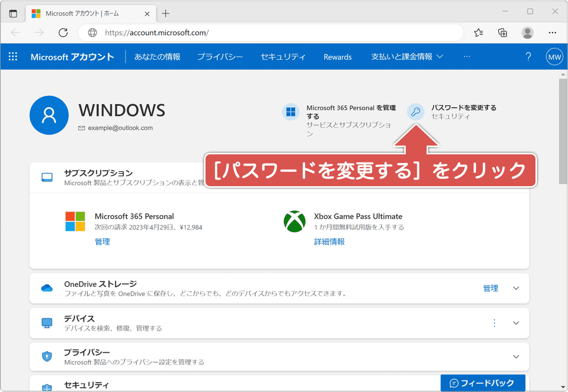Viewport: 568px width, 392px height.
Task: Click the Xbox Game Pass Ultimate logo
Action: click(x=294, y=222)
